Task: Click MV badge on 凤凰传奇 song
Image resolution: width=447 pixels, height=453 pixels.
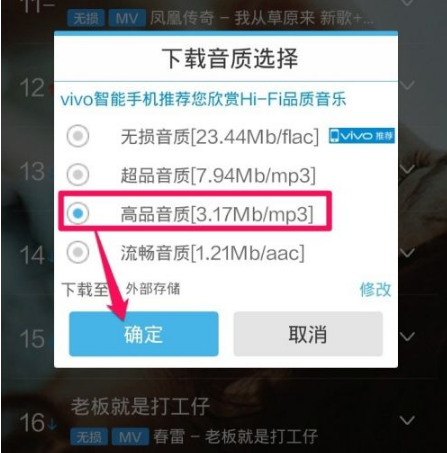Action: point(127,18)
